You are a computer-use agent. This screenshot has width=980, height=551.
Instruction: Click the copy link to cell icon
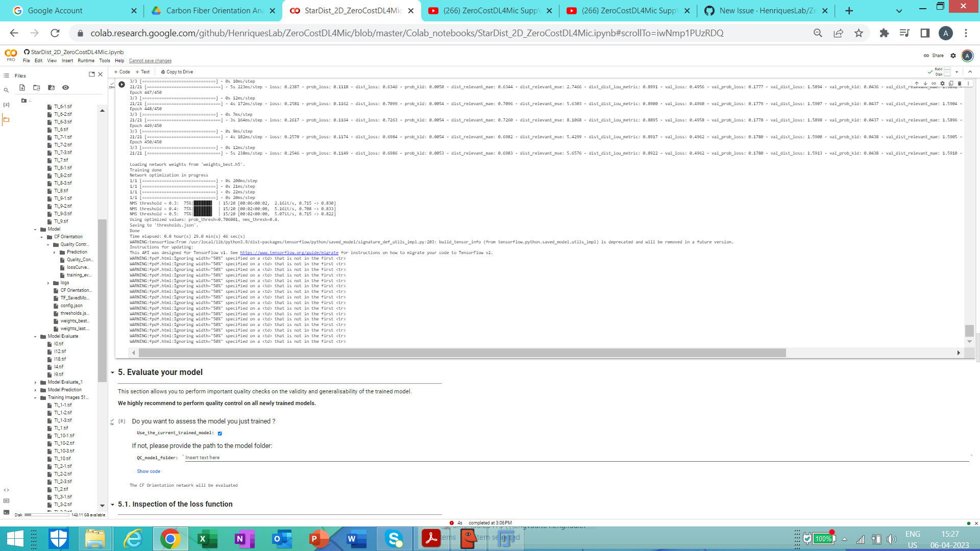point(934,83)
